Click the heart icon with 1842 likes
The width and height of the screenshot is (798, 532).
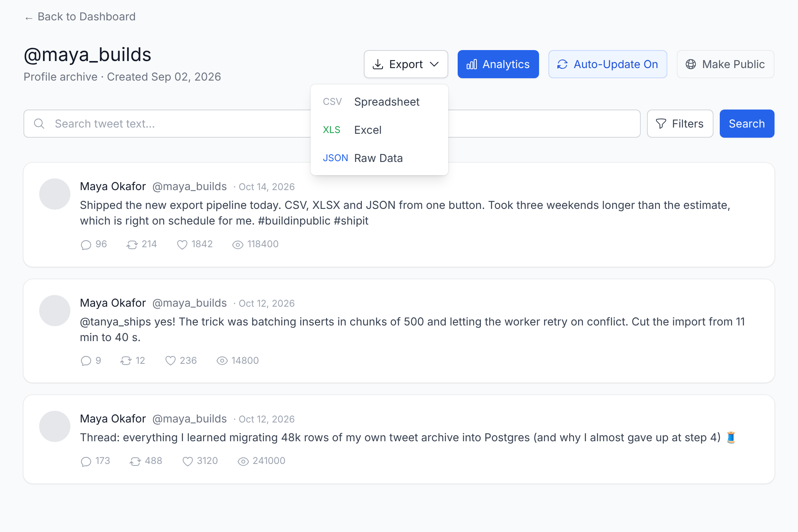coord(182,245)
